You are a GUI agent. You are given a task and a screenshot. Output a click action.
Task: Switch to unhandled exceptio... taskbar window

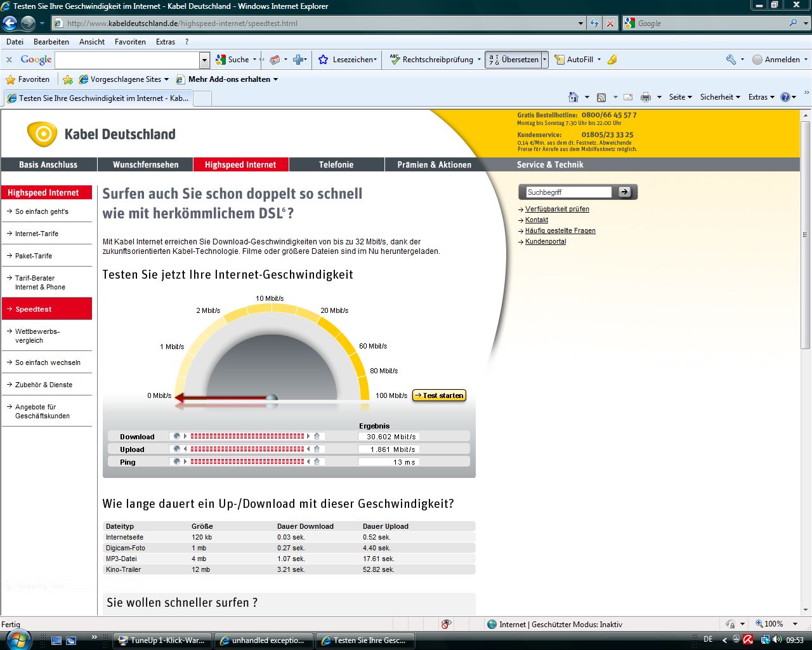click(263, 640)
